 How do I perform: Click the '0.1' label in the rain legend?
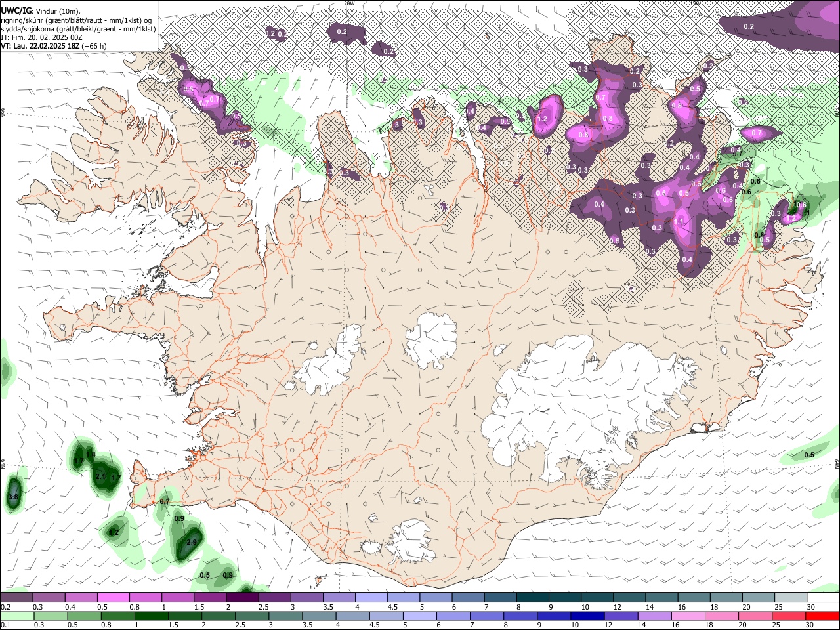coord(5,625)
